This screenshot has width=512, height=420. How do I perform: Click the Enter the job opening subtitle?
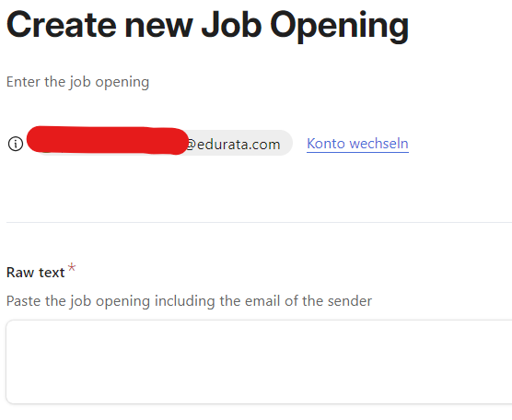click(77, 82)
